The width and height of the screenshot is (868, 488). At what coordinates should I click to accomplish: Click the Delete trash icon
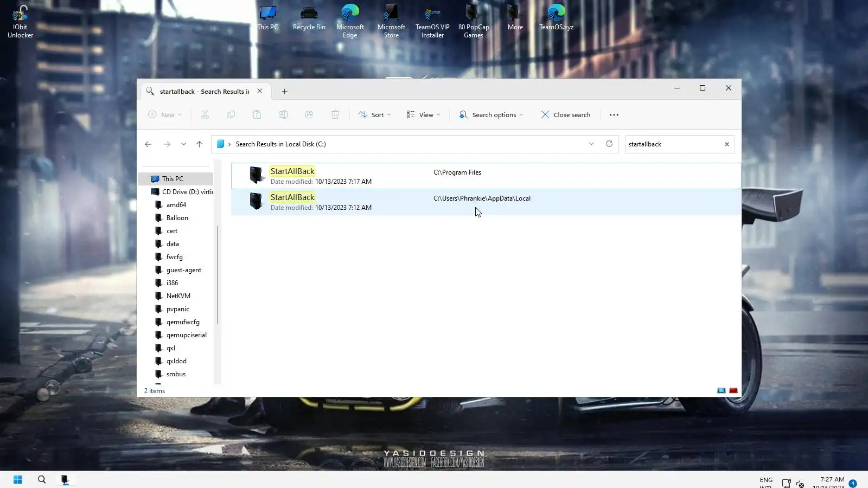335,114
